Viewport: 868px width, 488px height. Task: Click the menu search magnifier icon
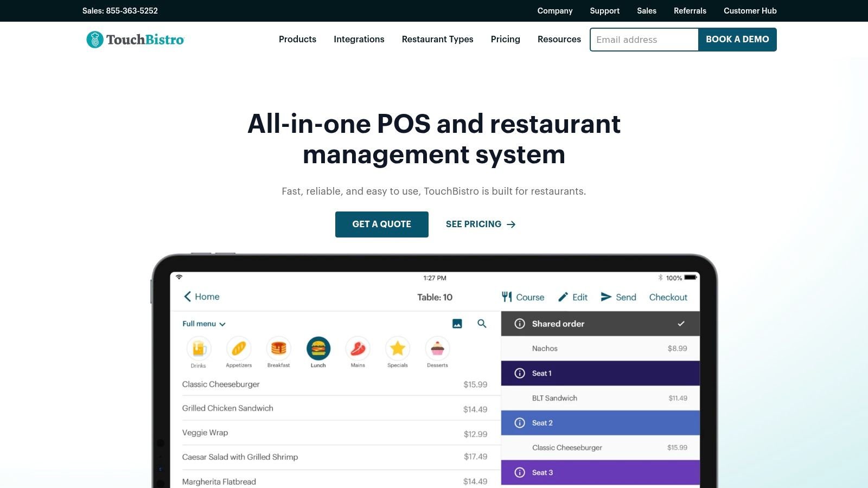482,324
